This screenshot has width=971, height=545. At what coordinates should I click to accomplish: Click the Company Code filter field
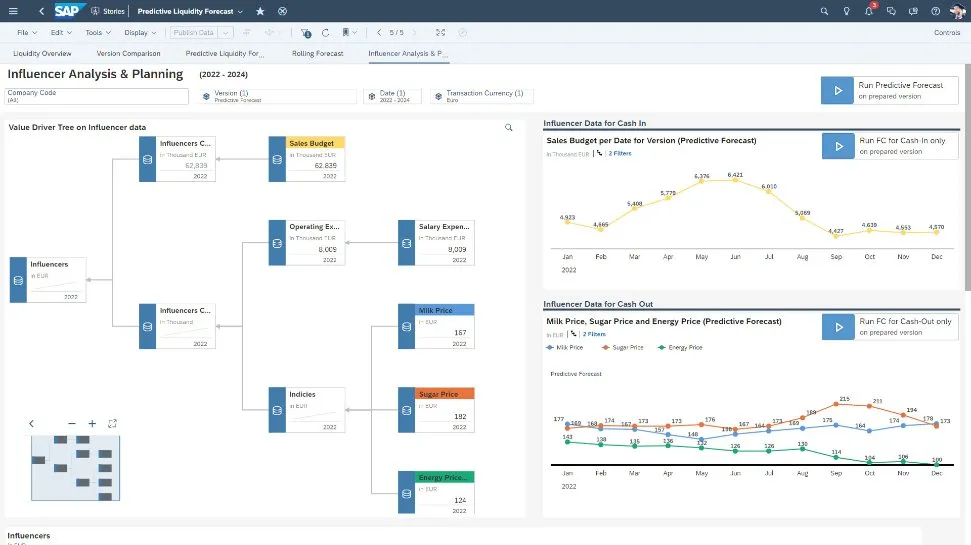tap(97, 96)
